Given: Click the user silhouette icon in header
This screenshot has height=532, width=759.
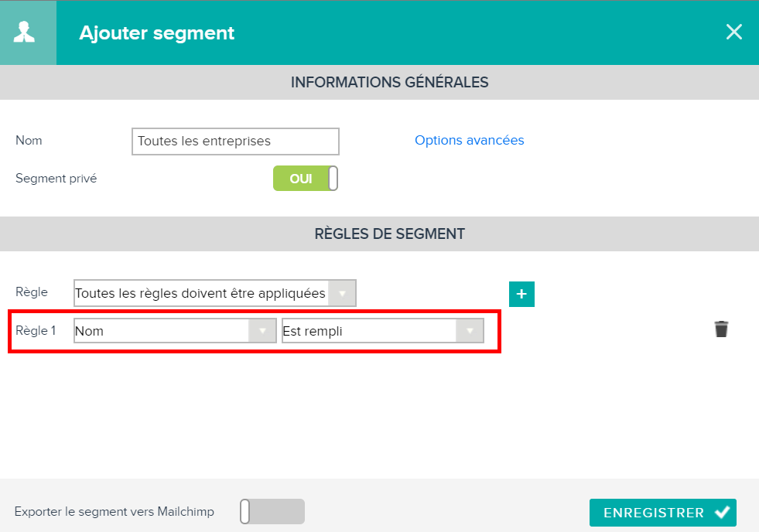Looking at the screenshot, I should point(24,32).
